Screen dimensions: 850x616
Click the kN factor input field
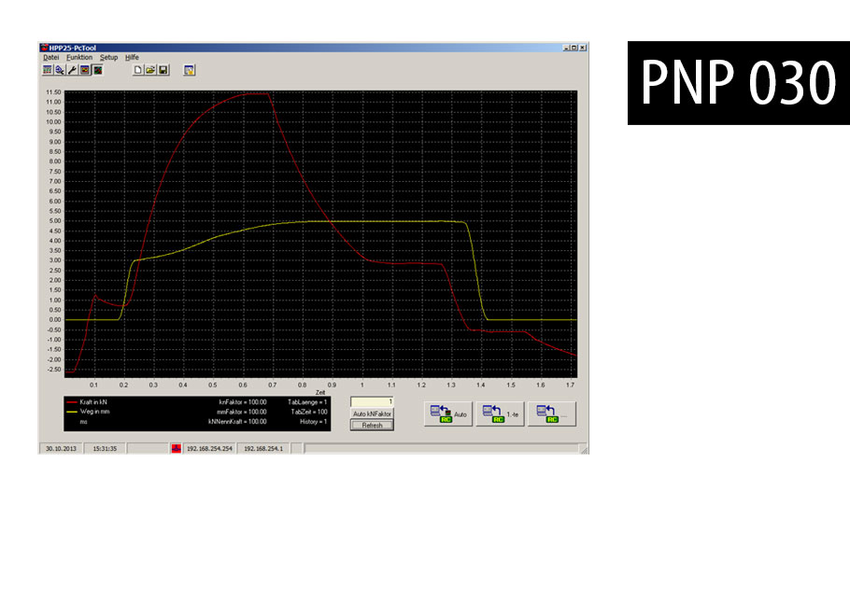372,401
